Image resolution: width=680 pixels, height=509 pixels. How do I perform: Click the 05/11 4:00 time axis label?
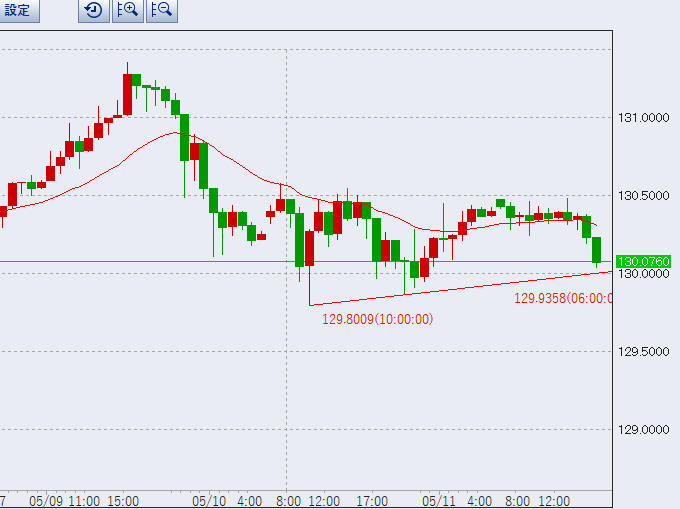coord(456,500)
